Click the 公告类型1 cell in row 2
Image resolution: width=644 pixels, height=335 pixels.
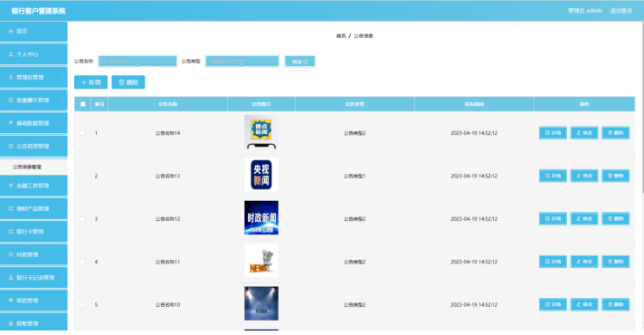coord(355,176)
